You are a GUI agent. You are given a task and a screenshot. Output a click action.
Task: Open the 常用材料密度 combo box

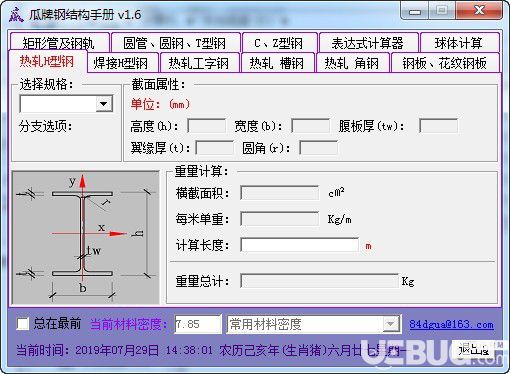(313, 324)
